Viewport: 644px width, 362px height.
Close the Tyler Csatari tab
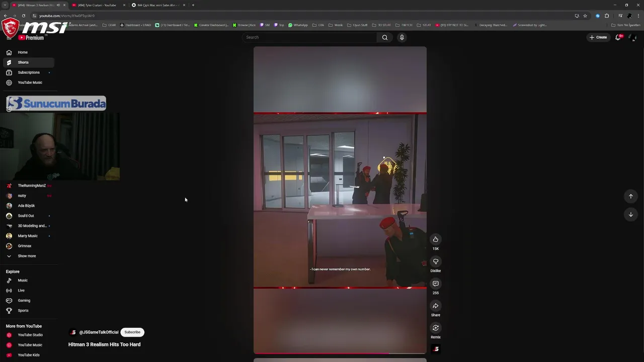pyautogui.click(x=124, y=5)
